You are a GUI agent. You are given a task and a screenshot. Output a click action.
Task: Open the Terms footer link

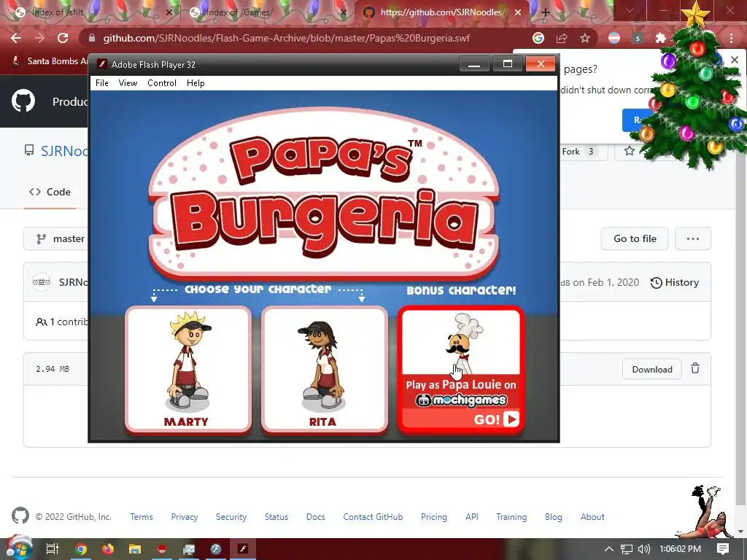click(x=142, y=517)
